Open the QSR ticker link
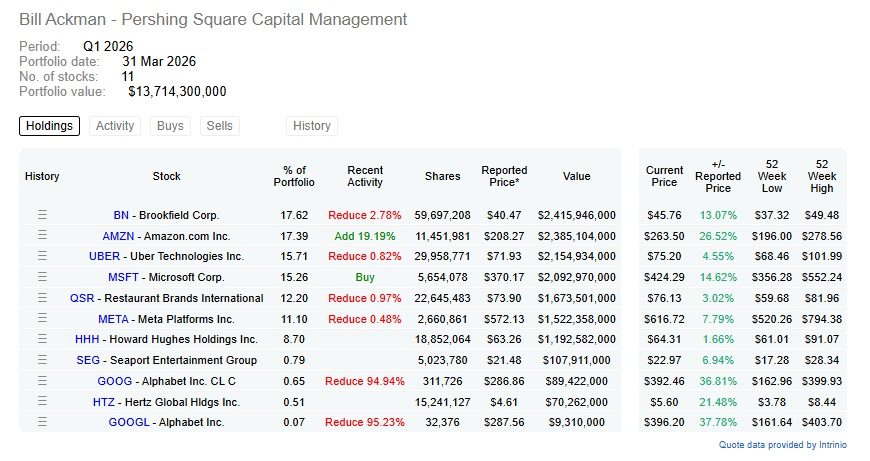This screenshot has width=870, height=461. (x=82, y=298)
